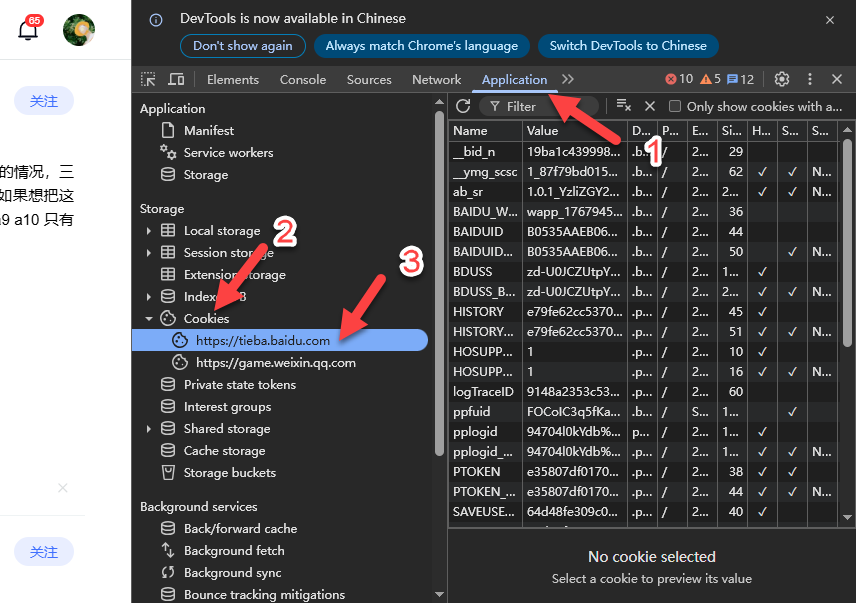
Task: Clear all cookies icon
Action: (x=623, y=106)
